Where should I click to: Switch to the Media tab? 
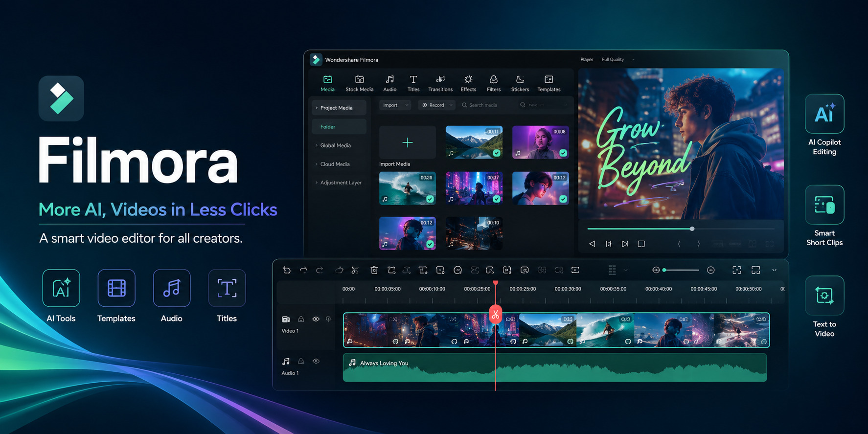327,83
